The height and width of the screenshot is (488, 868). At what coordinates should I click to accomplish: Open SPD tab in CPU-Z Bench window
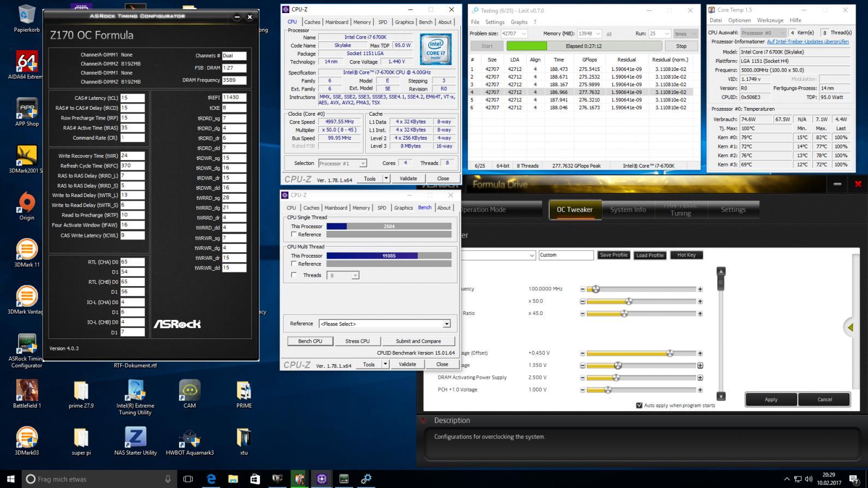click(382, 208)
